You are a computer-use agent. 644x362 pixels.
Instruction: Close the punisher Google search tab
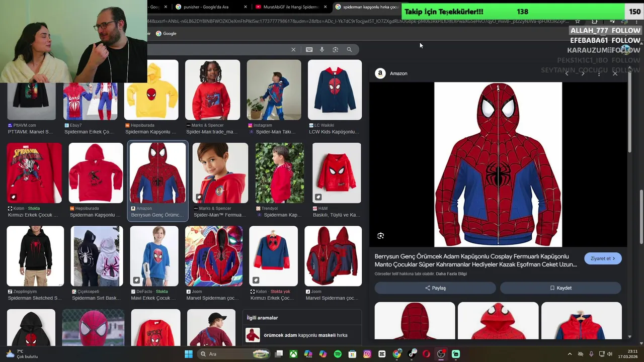point(246,7)
